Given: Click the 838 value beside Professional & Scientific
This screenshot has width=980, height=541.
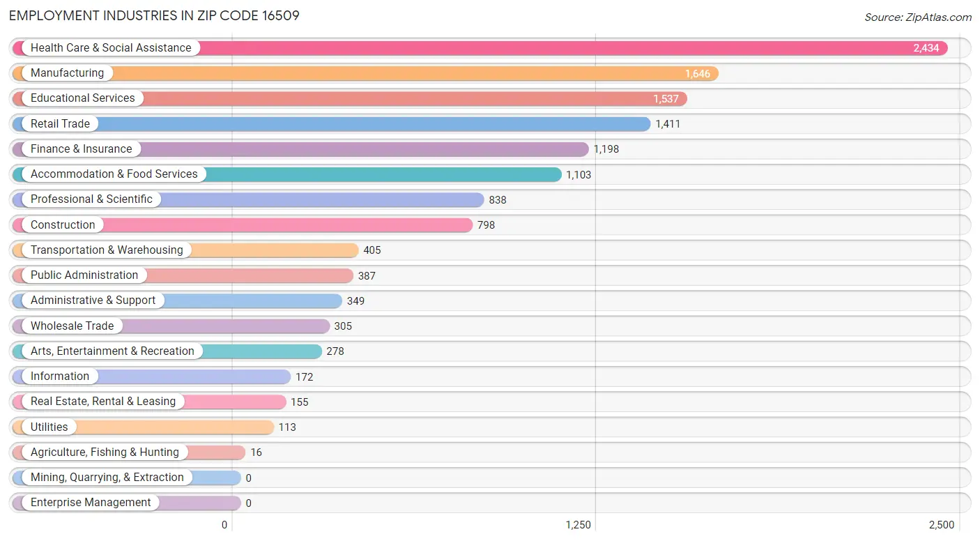Looking at the screenshot, I should [498, 200].
